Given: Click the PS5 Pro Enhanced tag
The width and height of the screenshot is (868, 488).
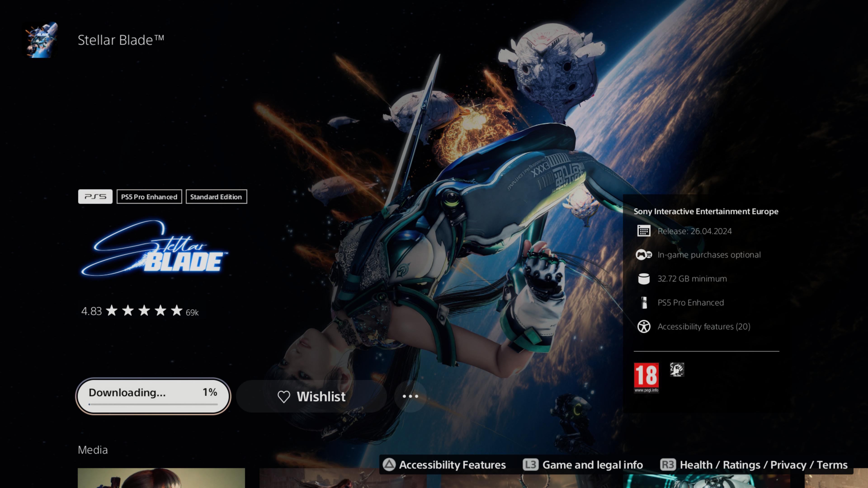Looking at the screenshot, I should pyautogui.click(x=149, y=197).
